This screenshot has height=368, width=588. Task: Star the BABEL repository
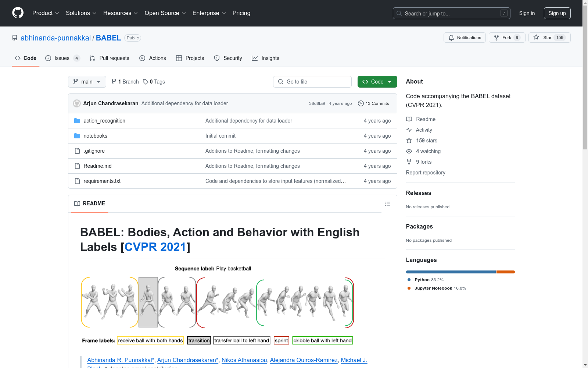549,38
